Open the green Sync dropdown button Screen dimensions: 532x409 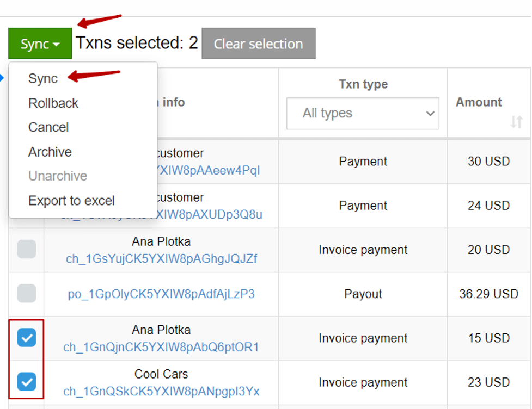tap(40, 44)
